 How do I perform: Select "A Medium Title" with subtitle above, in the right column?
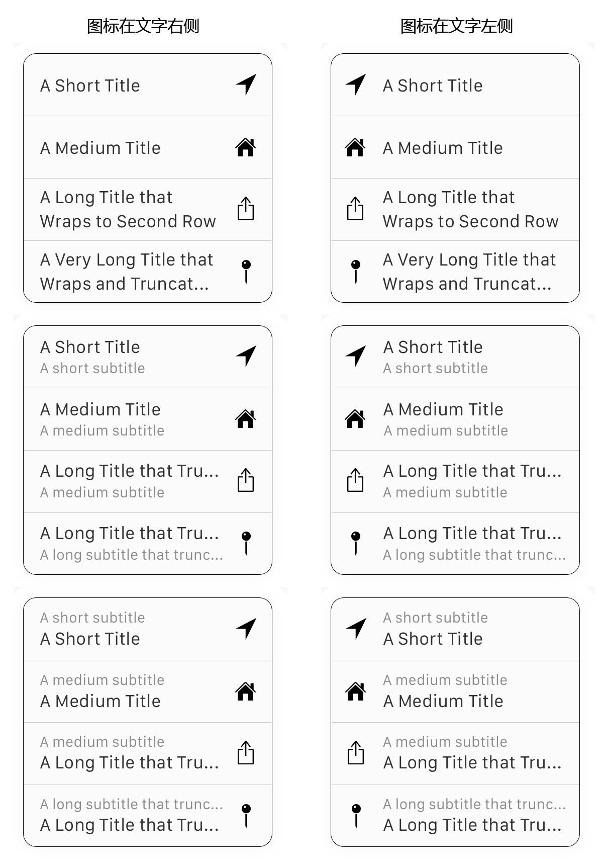point(455,691)
